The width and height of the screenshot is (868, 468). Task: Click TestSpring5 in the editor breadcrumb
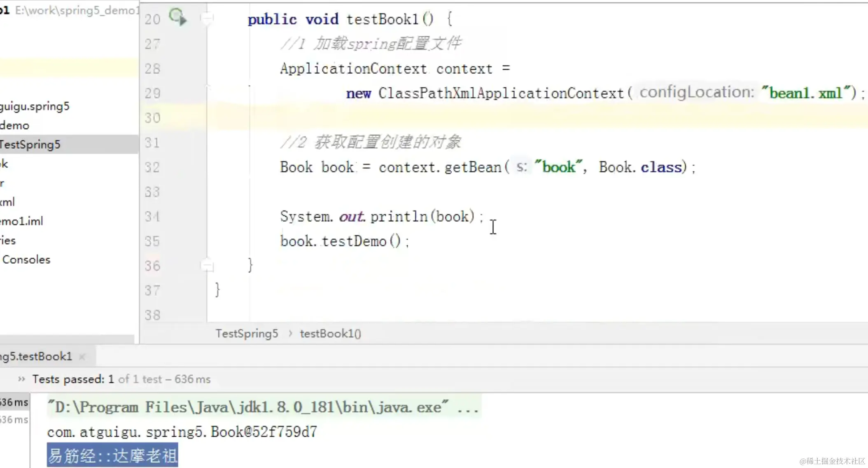[x=247, y=334]
